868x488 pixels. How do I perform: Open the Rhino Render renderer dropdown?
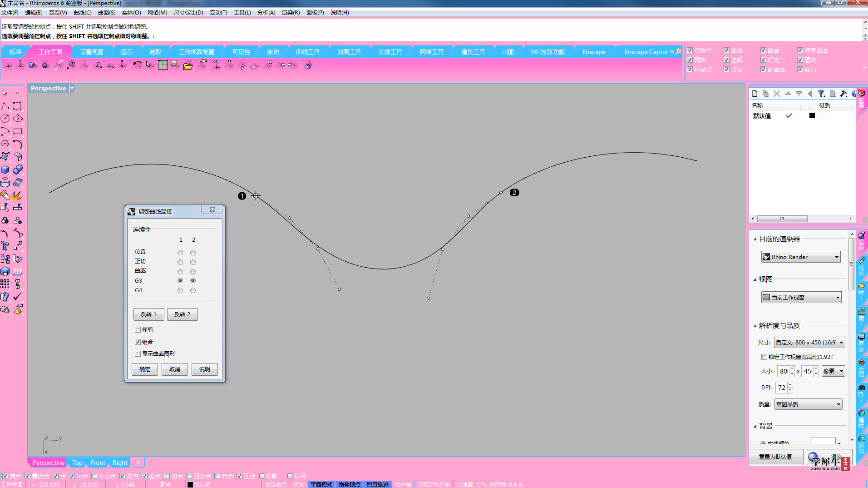801,257
